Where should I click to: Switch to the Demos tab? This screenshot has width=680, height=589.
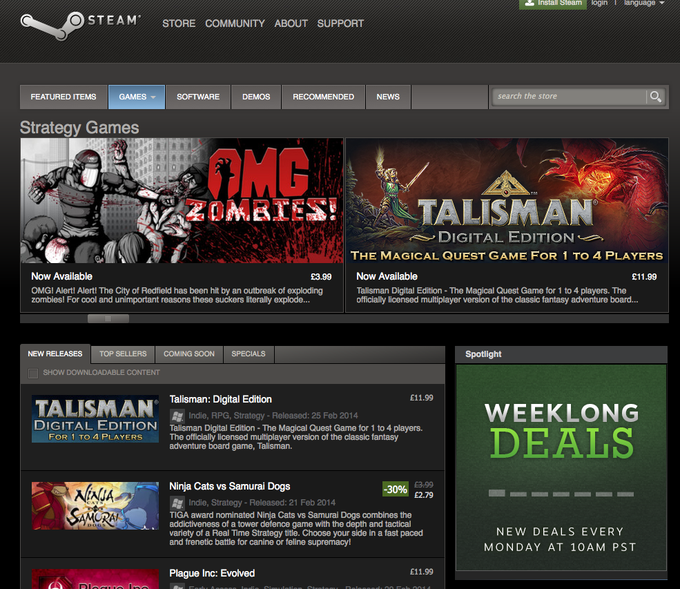pyautogui.click(x=256, y=97)
